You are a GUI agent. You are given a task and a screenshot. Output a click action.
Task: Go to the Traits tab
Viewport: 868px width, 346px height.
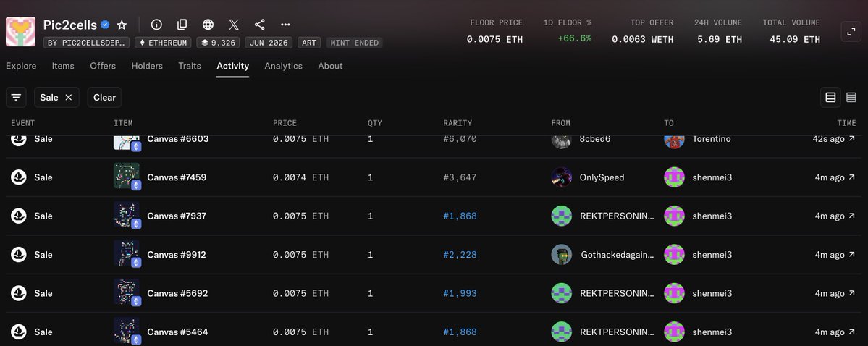(190, 66)
